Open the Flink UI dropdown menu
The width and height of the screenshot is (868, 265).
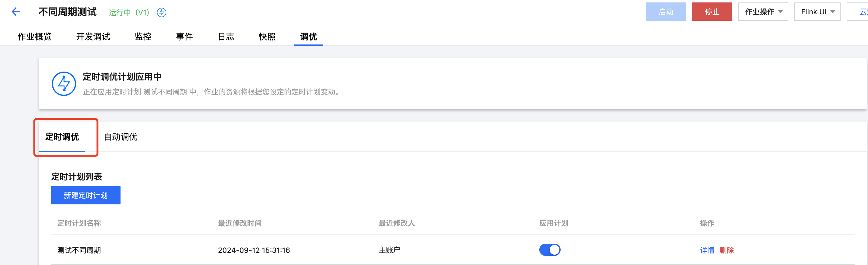click(817, 12)
